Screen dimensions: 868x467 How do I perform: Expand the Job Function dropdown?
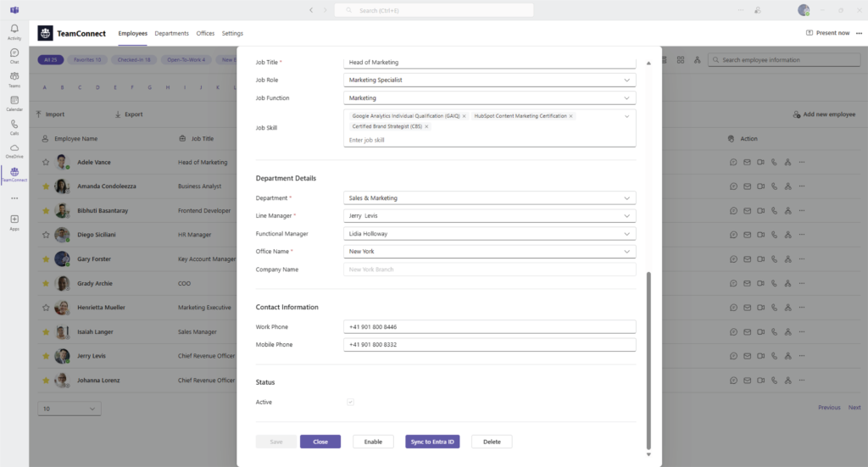pyautogui.click(x=626, y=98)
